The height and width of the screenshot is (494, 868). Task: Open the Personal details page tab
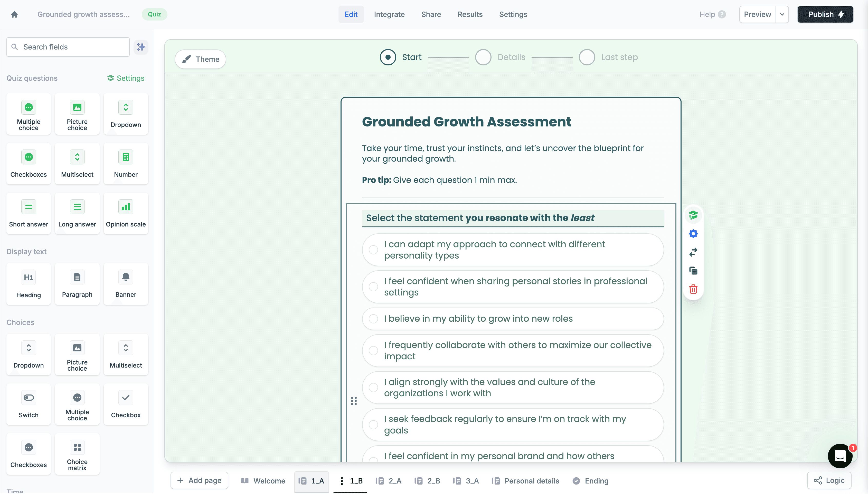click(525, 481)
